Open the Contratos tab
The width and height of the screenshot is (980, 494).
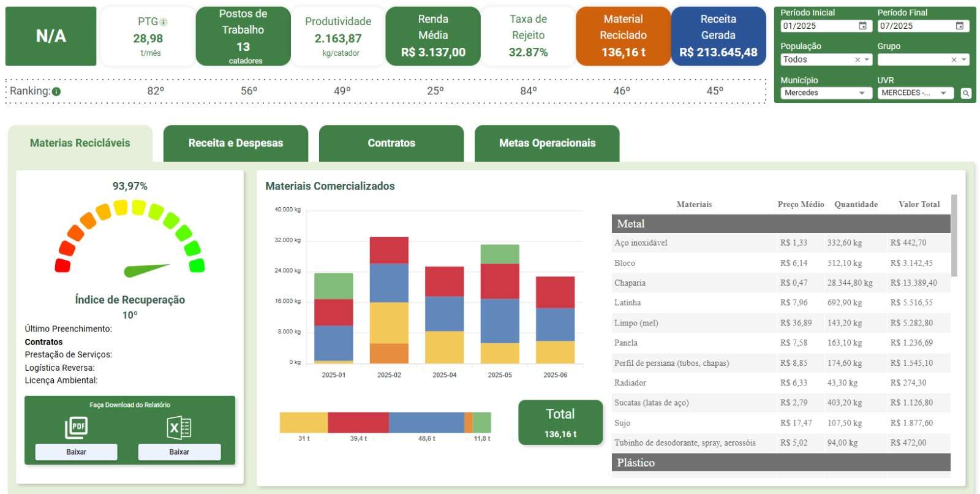[x=391, y=143]
